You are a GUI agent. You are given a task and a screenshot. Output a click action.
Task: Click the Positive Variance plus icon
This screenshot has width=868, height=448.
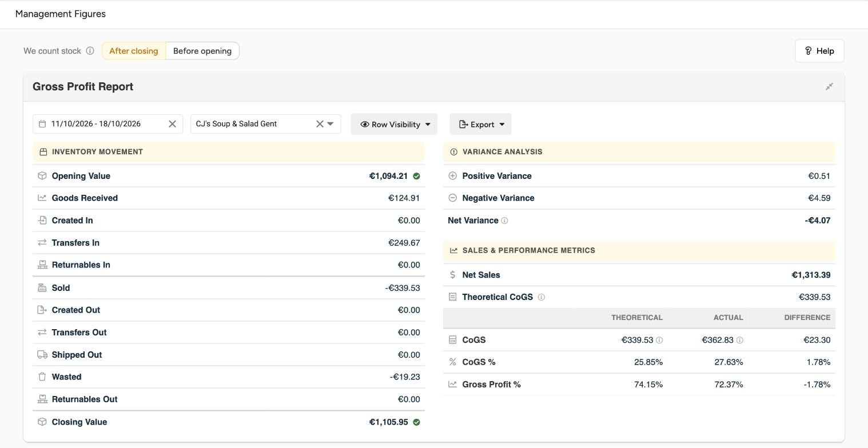(452, 176)
